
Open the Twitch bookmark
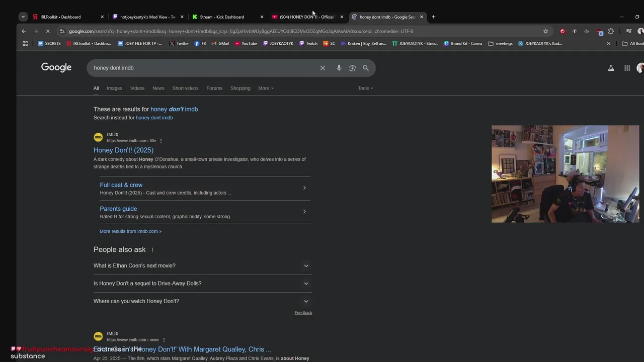pos(308,44)
